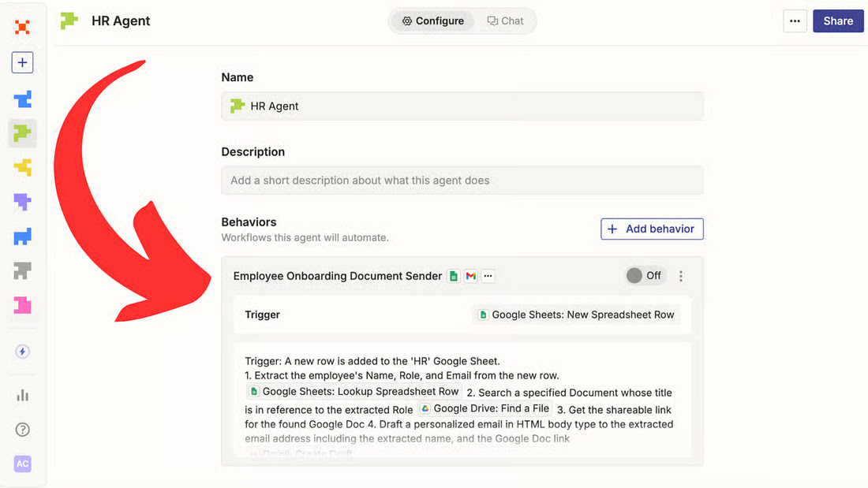The image size is (868, 488).
Task: Open the AC account avatar
Action: click(22, 464)
